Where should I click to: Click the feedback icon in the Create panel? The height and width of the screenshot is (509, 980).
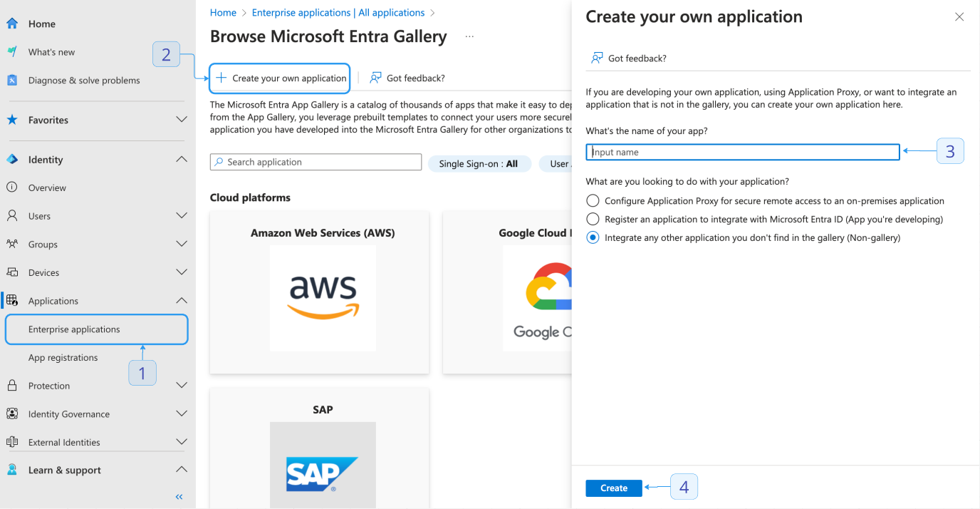(x=597, y=58)
